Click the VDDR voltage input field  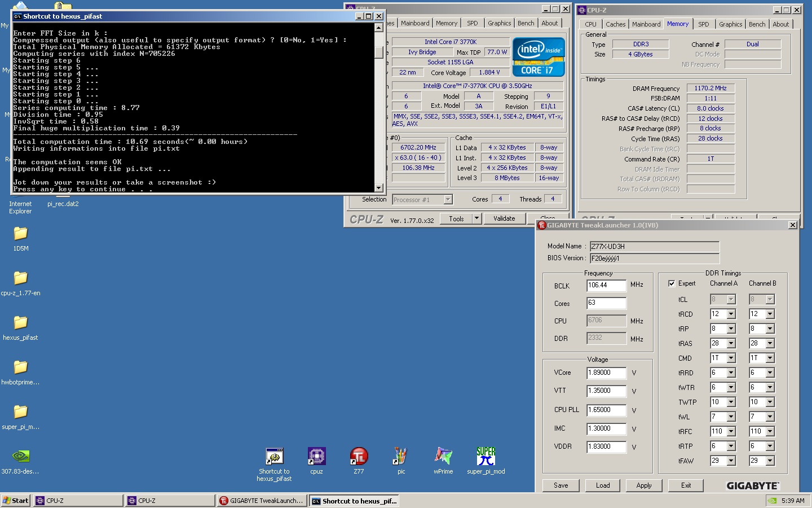(606, 446)
